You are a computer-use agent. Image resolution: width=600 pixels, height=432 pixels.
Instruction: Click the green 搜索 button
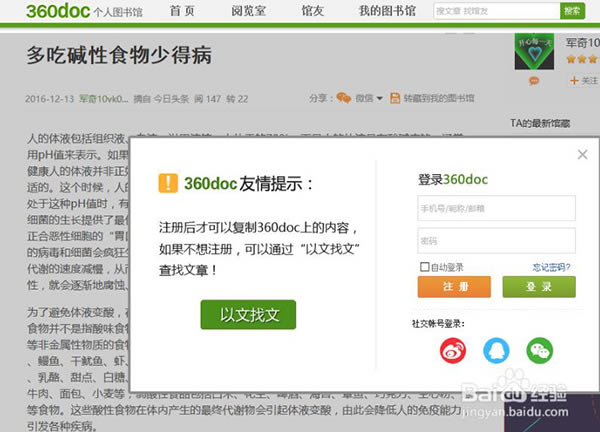pyautogui.click(x=572, y=11)
